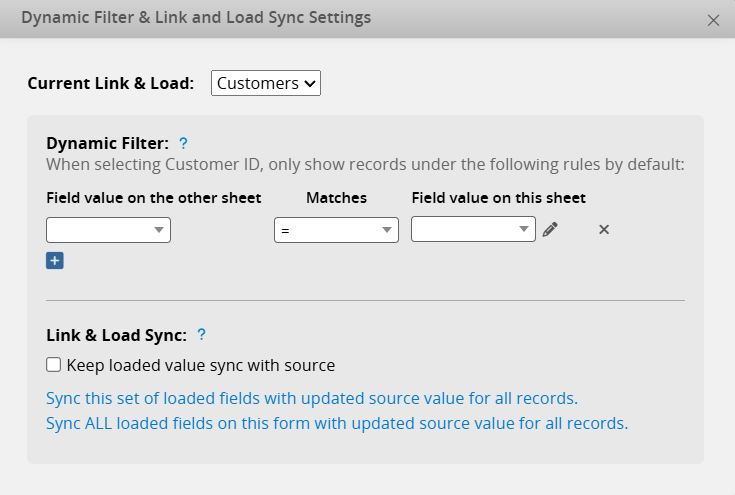The width and height of the screenshot is (735, 495).
Task: Open the Current Link & Load dropdown
Action: (x=266, y=83)
